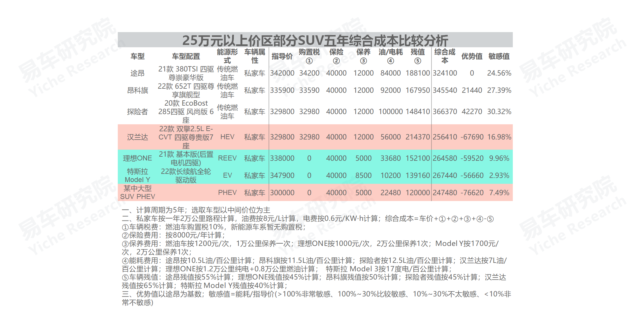Click residual value "188100"
Image resolution: width=644 pixels, height=311 pixels.
[x=418, y=73]
